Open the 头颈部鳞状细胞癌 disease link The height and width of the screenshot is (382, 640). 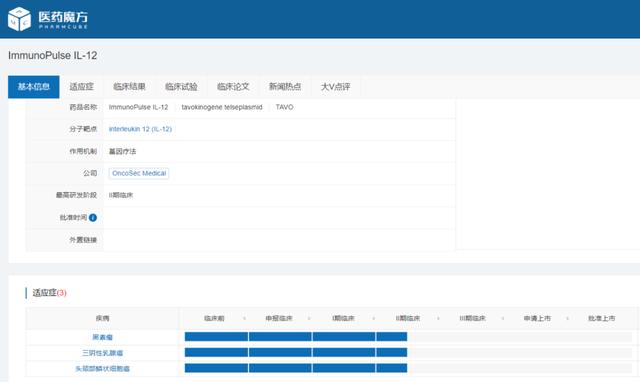(102, 369)
